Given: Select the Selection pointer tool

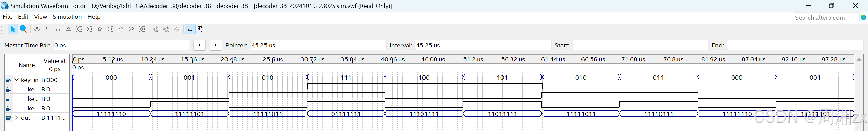Looking at the screenshot, I should (13, 29).
